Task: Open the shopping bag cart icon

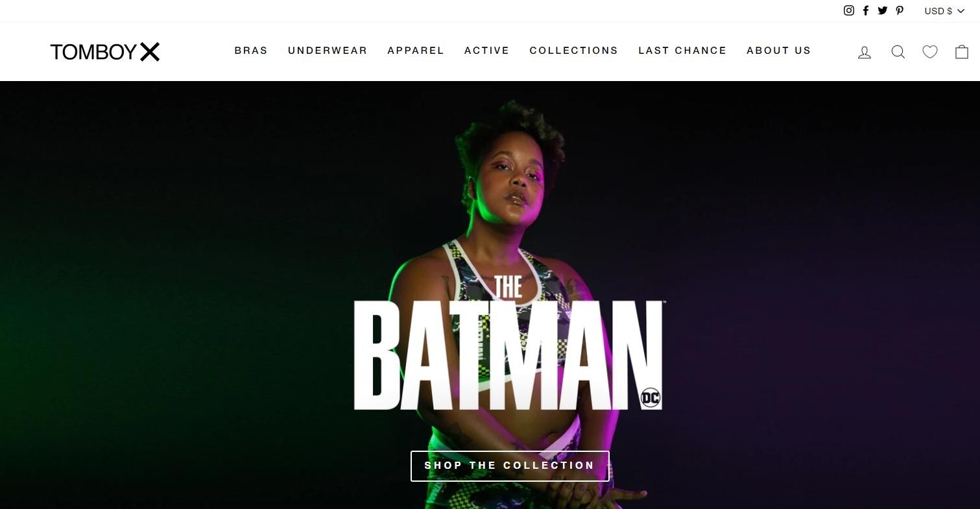Action: tap(962, 52)
